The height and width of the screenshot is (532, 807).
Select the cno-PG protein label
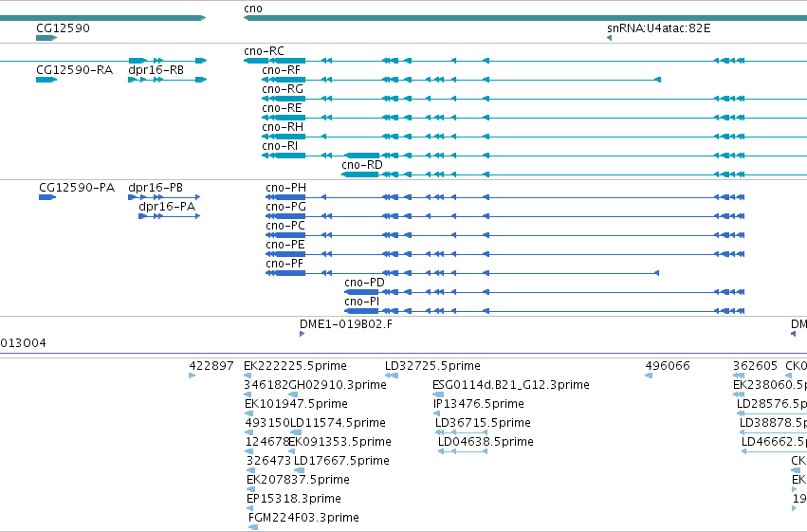click(x=286, y=207)
